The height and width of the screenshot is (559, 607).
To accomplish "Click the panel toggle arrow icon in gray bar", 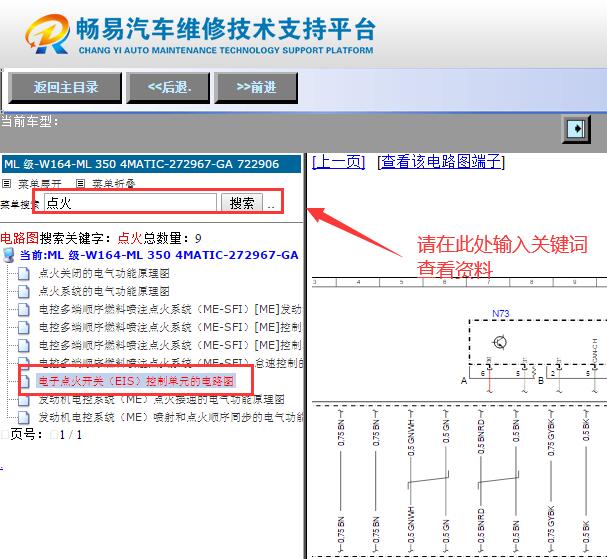I will coord(576,129).
